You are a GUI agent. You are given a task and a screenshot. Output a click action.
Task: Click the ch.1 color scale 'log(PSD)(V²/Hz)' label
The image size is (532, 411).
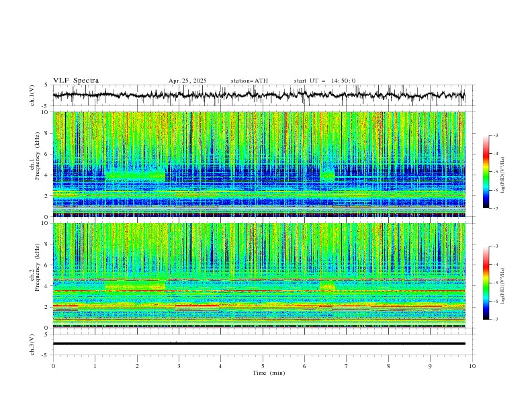(504, 175)
